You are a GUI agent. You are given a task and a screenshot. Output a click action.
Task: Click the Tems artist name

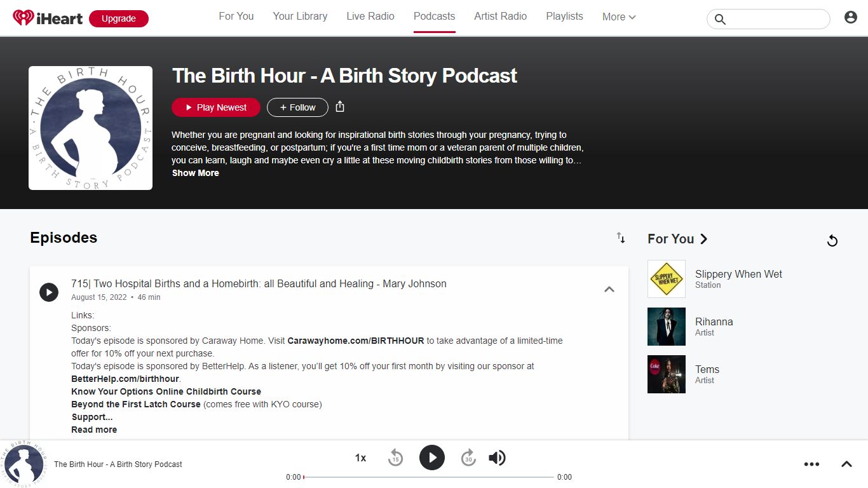tap(707, 369)
